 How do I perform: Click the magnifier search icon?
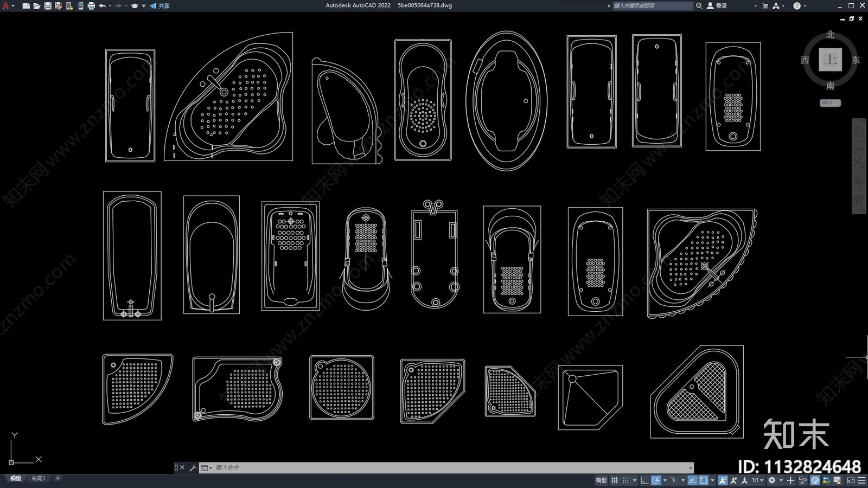pos(699,5)
